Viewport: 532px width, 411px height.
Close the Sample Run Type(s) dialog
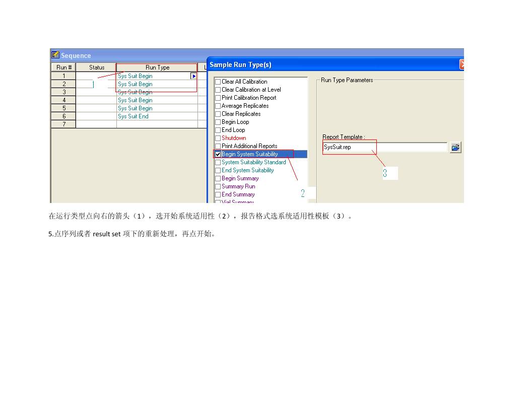click(462, 64)
